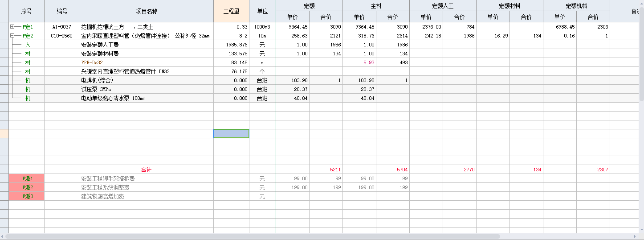Collapse the F定2 tree row
Image resolution: width=644 pixels, height=240 pixels.
pyautogui.click(x=12, y=36)
